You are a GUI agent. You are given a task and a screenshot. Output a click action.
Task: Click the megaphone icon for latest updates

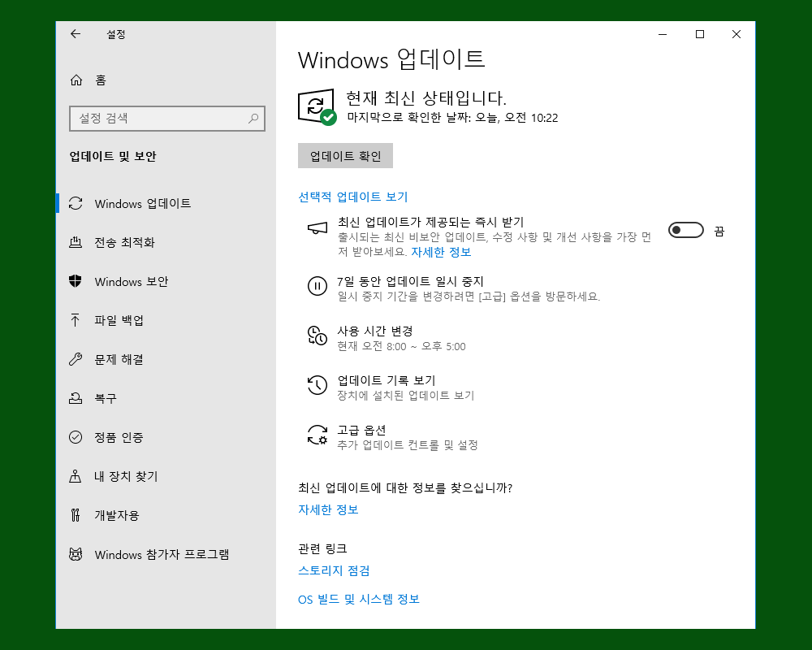(x=317, y=228)
